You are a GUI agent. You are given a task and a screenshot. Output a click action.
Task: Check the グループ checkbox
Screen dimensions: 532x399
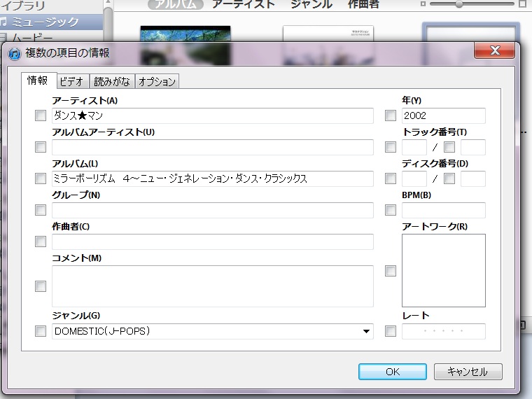pos(41,210)
